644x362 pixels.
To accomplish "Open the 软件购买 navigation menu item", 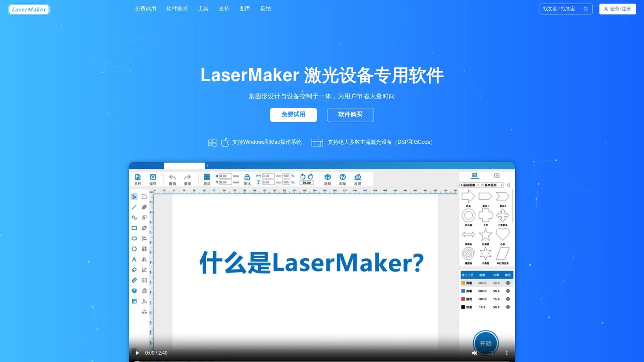I will point(177,9).
